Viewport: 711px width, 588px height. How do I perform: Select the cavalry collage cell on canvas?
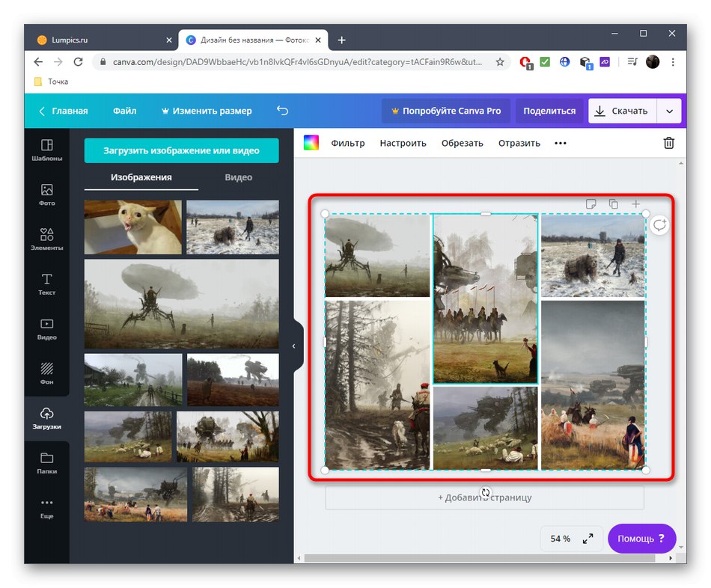coord(485,298)
